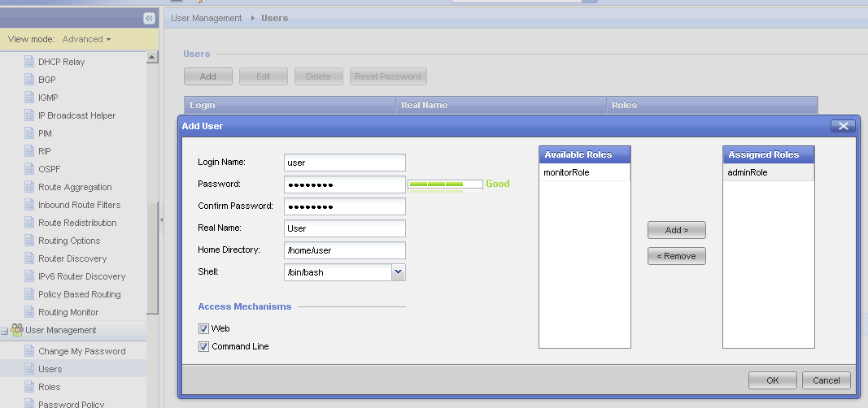The width and height of the screenshot is (868, 408).
Task: Click the PIM page icon
Action: tap(29, 133)
